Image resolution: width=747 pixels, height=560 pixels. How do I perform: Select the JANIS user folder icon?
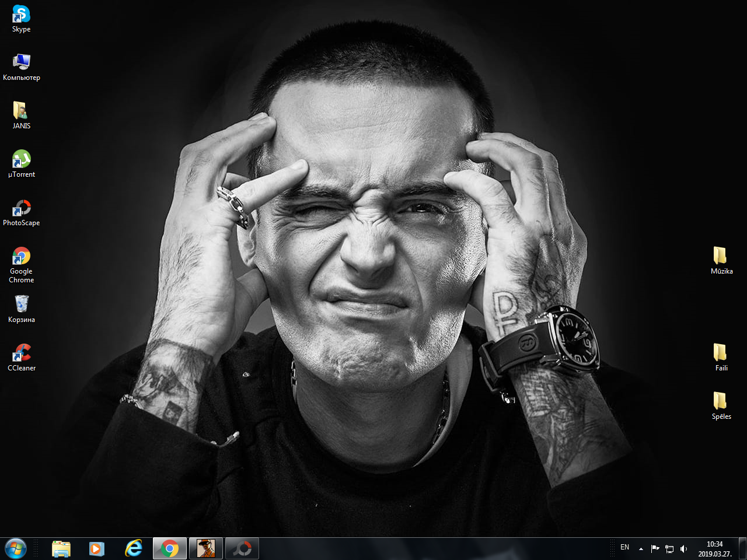22,116
